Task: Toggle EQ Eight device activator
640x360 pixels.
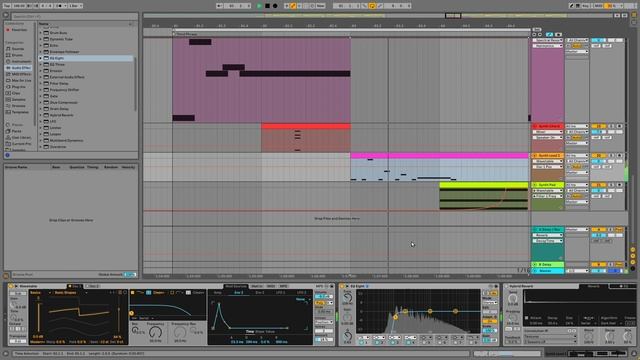Action: [342, 287]
